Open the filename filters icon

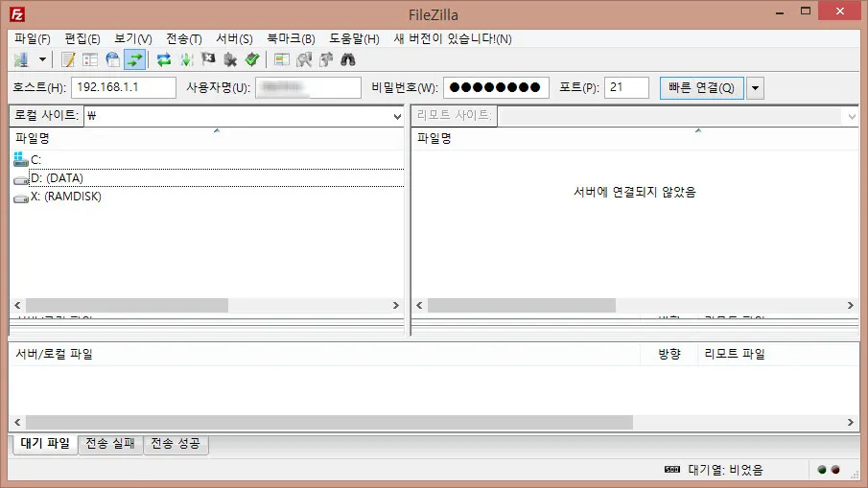click(x=282, y=59)
